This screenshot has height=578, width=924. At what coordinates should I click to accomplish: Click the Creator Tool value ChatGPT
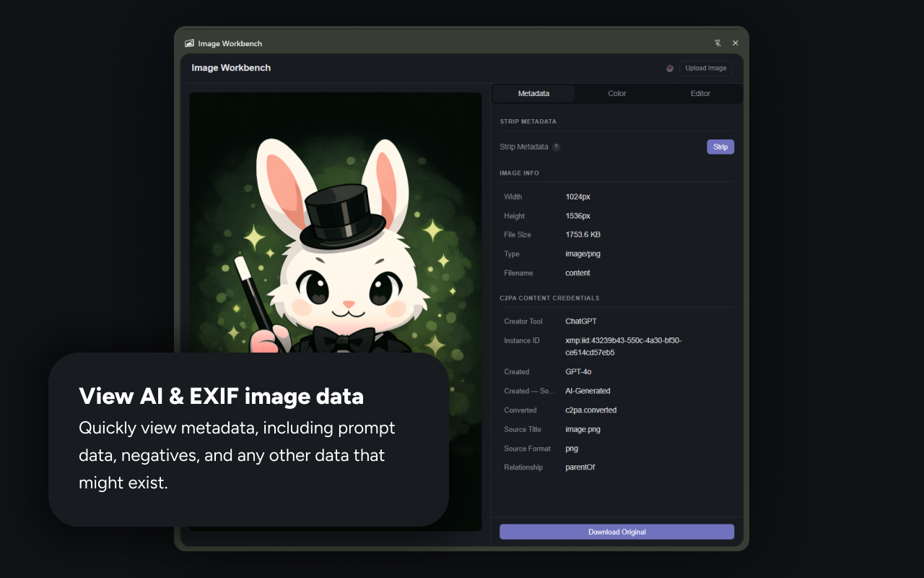click(x=582, y=321)
